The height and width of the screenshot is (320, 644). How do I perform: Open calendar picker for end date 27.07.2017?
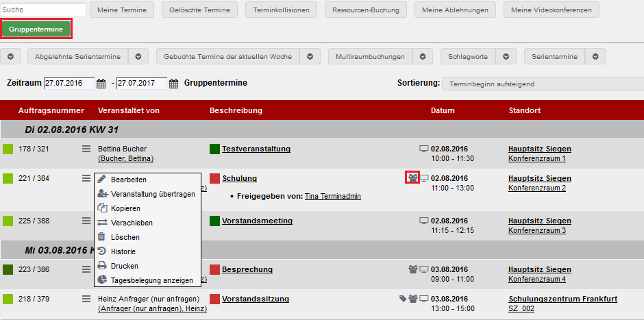point(174,84)
